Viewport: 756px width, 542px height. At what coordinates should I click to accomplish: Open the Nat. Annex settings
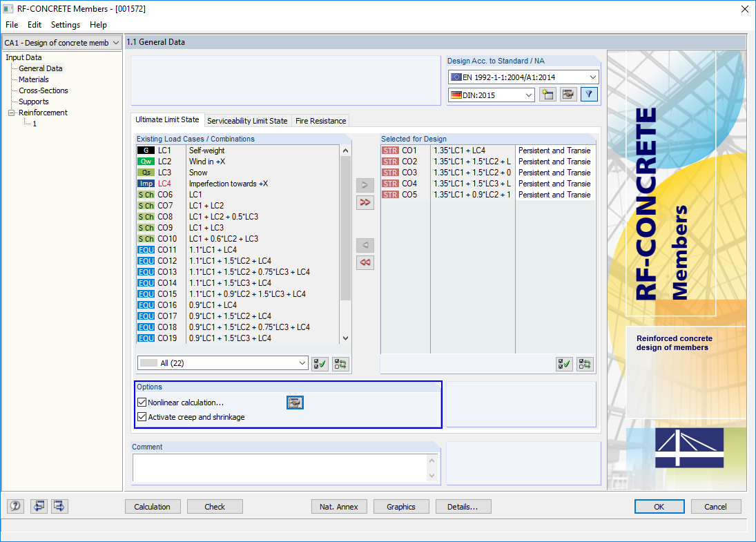pyautogui.click(x=339, y=507)
